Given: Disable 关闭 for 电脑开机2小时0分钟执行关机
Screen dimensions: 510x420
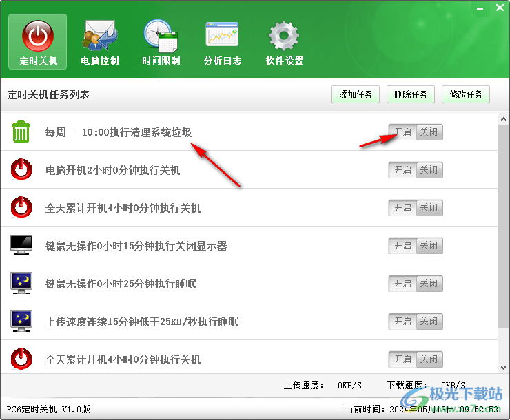Looking at the screenshot, I should pos(429,170).
